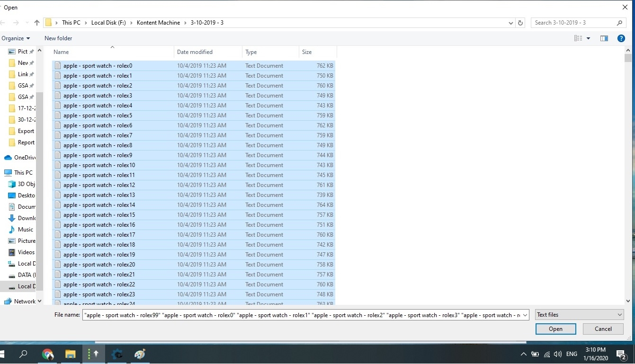Open the view options dropdown arrow

point(589,38)
